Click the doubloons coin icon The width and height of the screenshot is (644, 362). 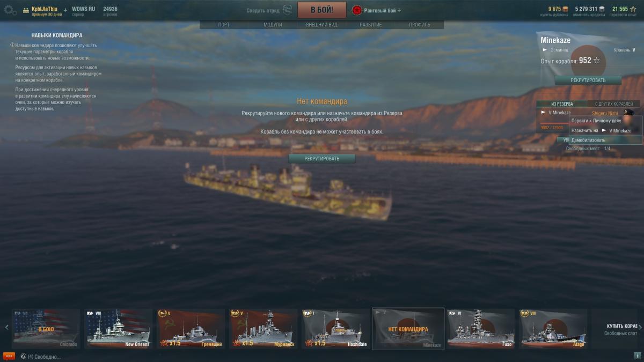565,9
